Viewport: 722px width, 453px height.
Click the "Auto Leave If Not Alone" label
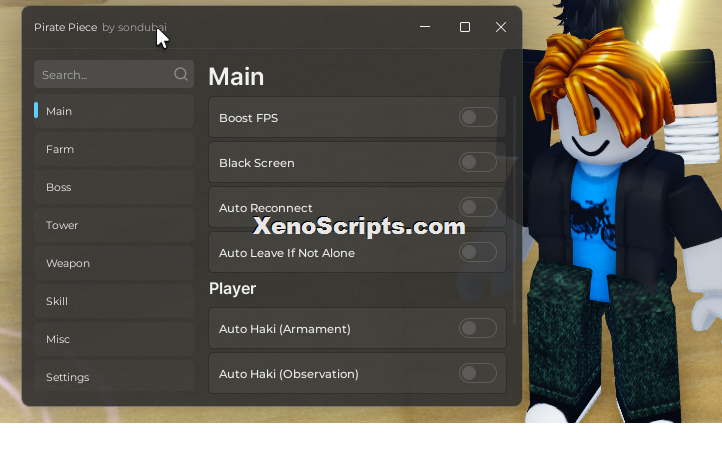coord(287,253)
